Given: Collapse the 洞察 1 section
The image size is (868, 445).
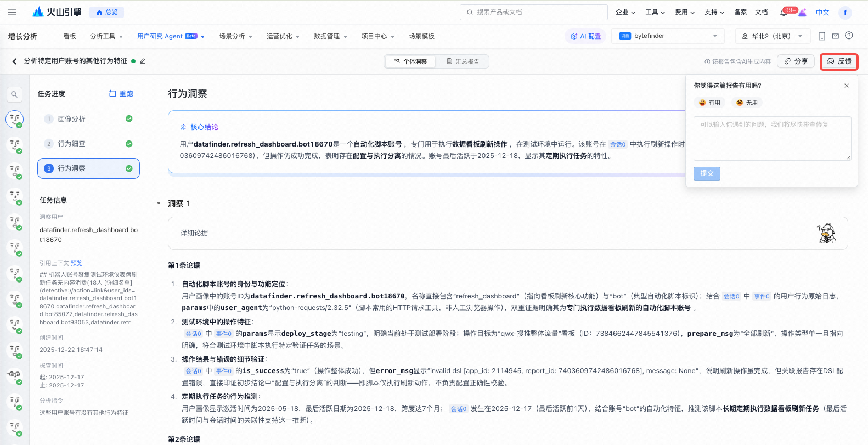Looking at the screenshot, I should 159,204.
